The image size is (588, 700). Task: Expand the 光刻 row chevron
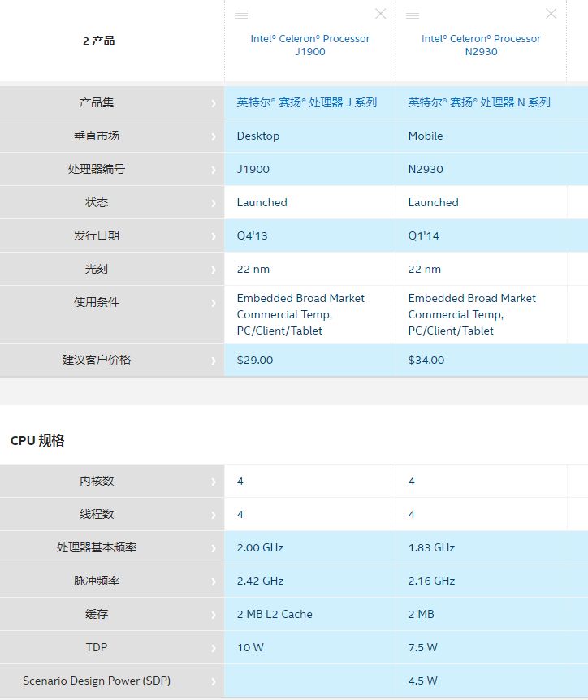(214, 270)
